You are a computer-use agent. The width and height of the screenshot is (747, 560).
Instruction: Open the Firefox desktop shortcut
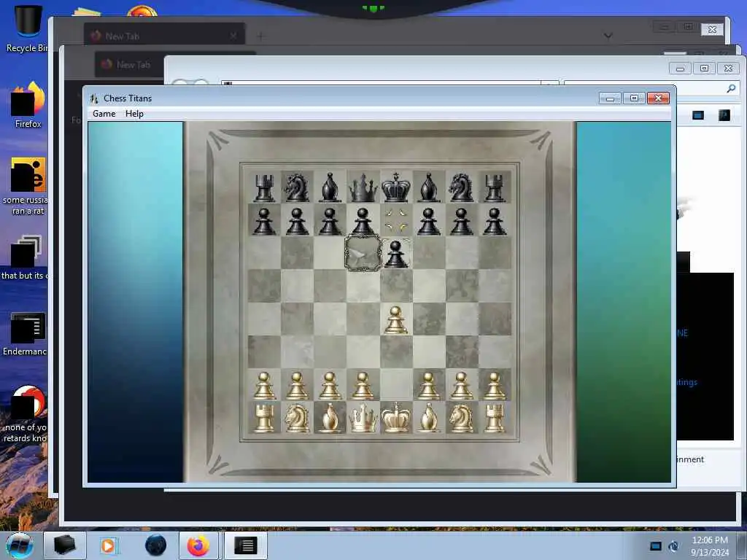tap(28, 105)
